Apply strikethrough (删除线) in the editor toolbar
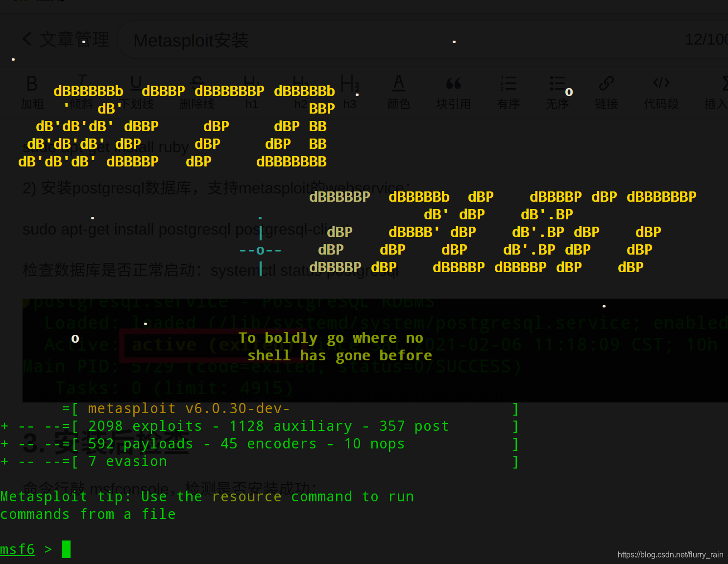 (x=196, y=92)
